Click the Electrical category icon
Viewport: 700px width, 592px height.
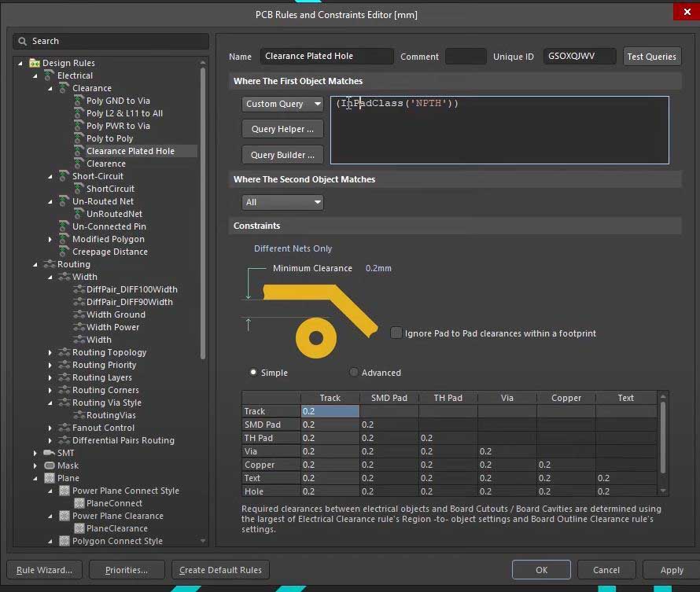click(x=50, y=75)
